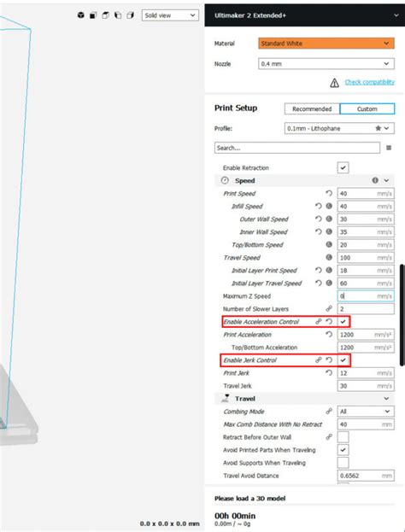Click the settings panel vertical scrollbar

pyautogui.click(x=402, y=315)
